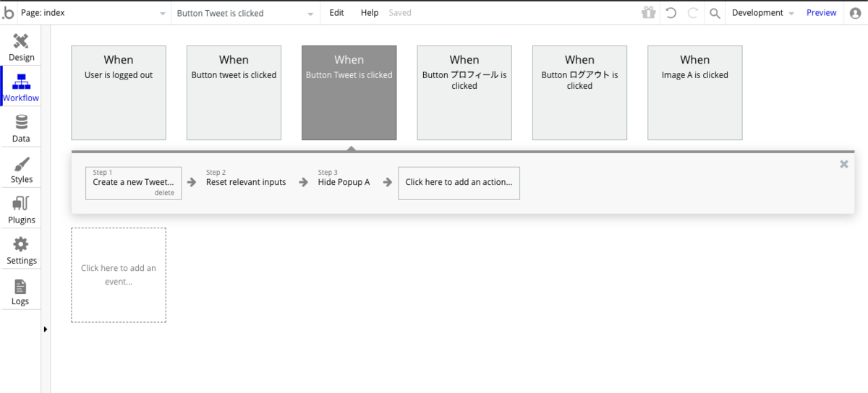The image size is (868, 393).
Task: Open the user account icon
Action: 856,13
